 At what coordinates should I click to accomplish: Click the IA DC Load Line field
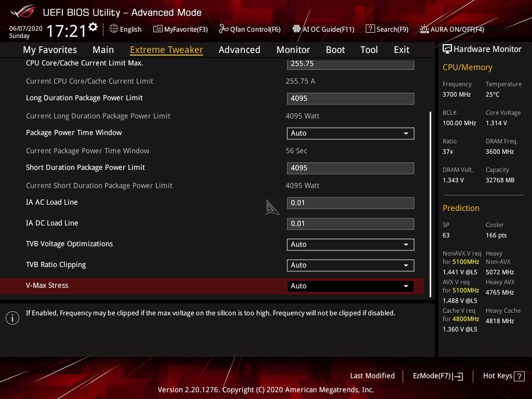pyautogui.click(x=351, y=224)
